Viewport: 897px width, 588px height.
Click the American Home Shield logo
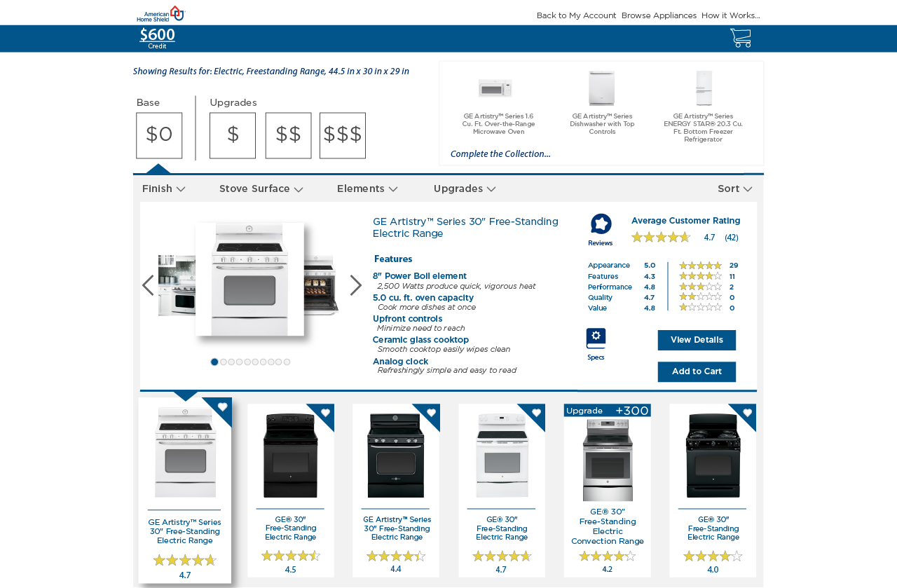(x=160, y=13)
